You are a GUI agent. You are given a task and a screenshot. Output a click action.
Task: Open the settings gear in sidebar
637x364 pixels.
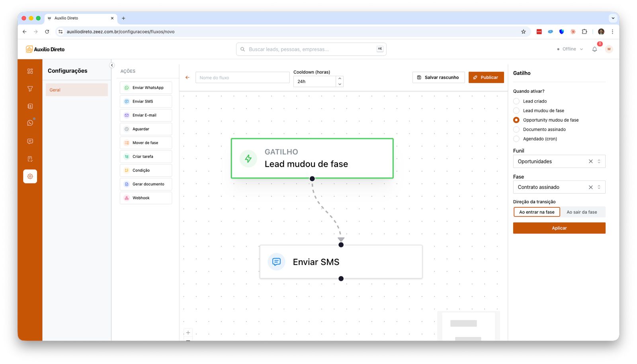30,176
